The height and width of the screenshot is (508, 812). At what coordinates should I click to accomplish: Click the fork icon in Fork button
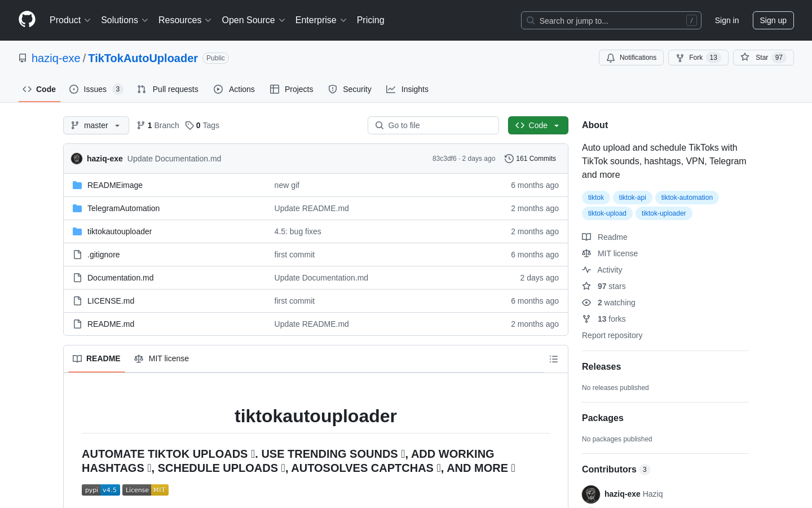pos(680,58)
